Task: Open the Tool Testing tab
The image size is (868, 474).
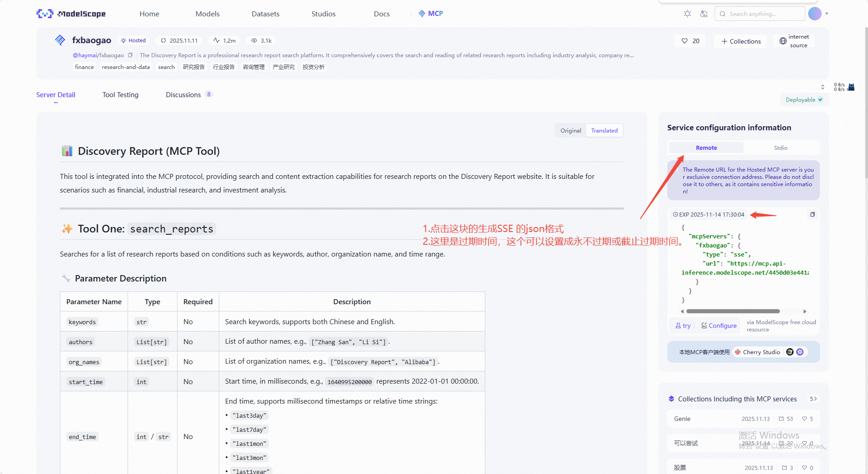Action: coord(120,94)
